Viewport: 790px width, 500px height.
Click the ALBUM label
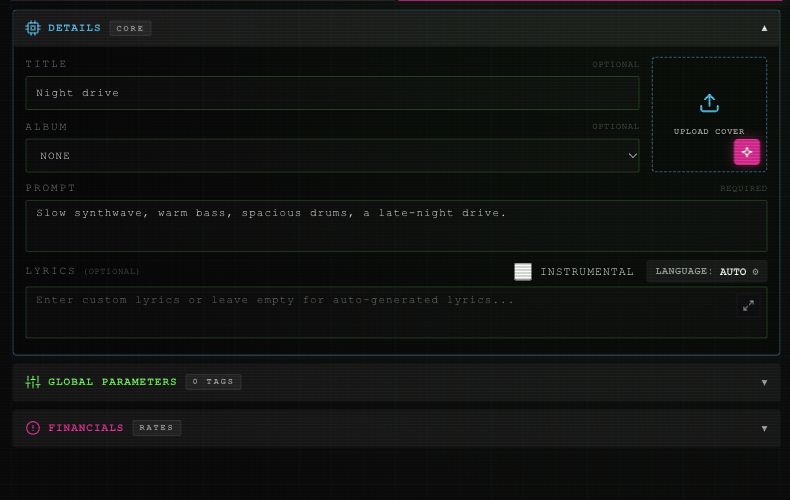46,127
